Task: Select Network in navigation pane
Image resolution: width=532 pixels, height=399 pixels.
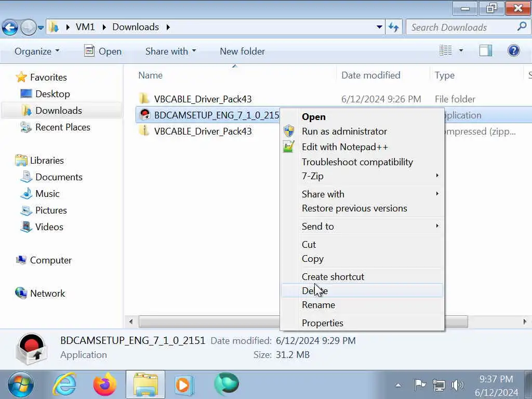Action: click(40, 293)
